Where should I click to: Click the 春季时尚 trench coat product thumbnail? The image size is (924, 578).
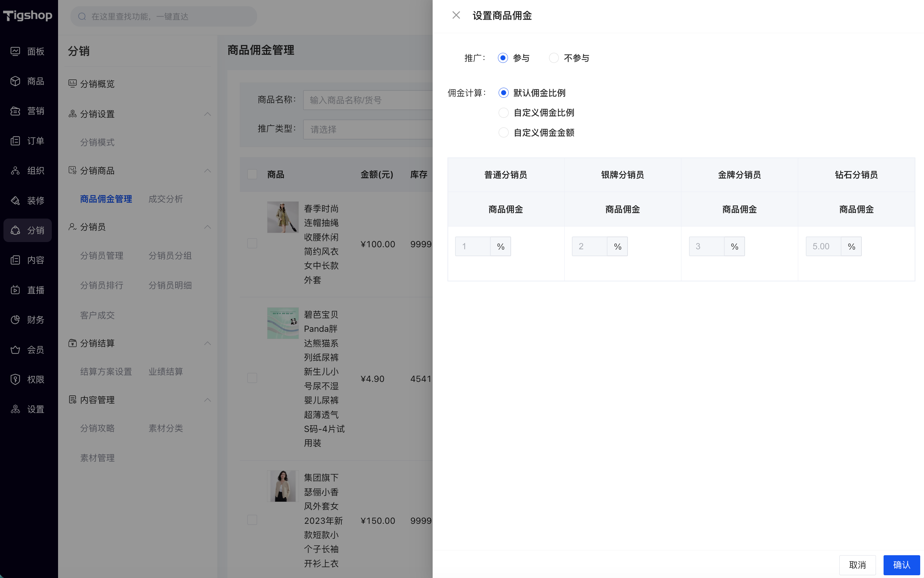pos(283,217)
